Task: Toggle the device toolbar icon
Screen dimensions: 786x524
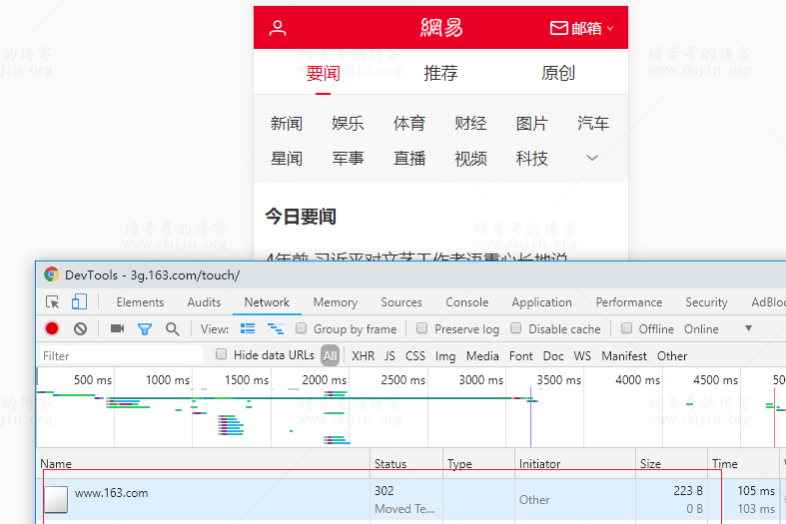Action: coord(79,302)
